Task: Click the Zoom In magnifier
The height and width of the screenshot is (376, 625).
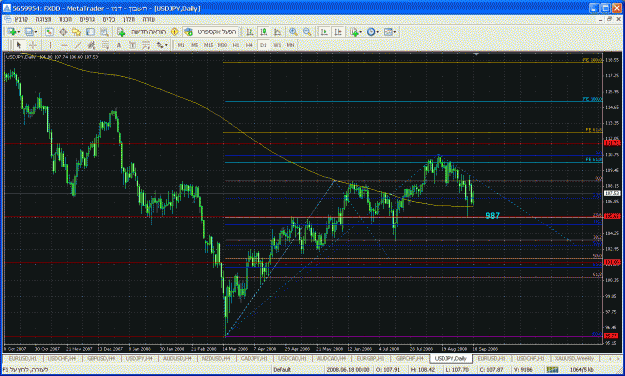Action: click(x=293, y=32)
